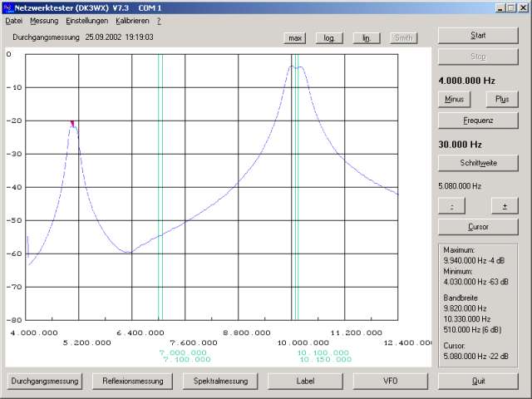Increase frequency with the Plus button

[502, 100]
